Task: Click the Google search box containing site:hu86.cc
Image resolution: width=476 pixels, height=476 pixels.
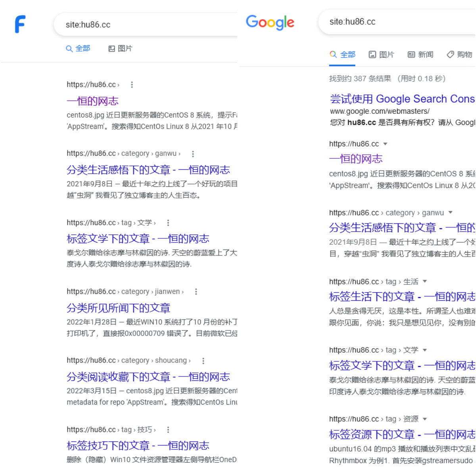Action: pos(397,22)
